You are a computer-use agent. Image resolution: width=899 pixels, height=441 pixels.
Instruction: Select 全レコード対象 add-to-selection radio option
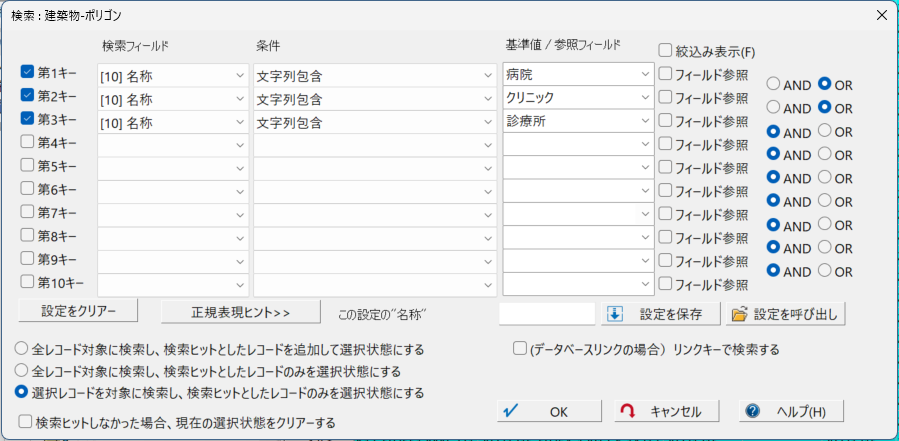pos(21,349)
